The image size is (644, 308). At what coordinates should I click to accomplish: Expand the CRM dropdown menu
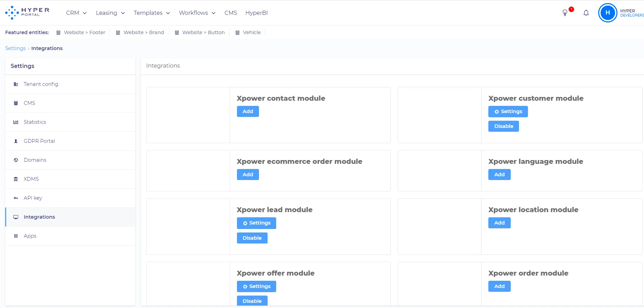pos(76,13)
